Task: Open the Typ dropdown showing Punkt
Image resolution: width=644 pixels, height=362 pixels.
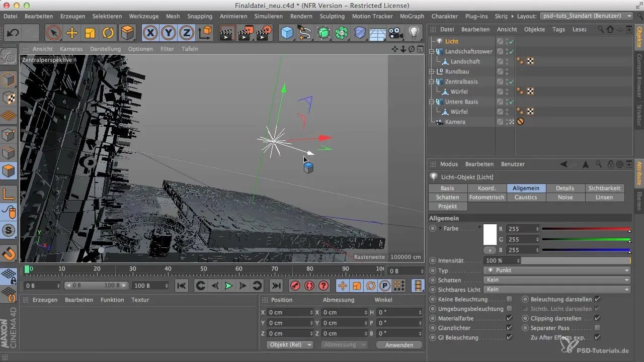Action: [x=556, y=270]
